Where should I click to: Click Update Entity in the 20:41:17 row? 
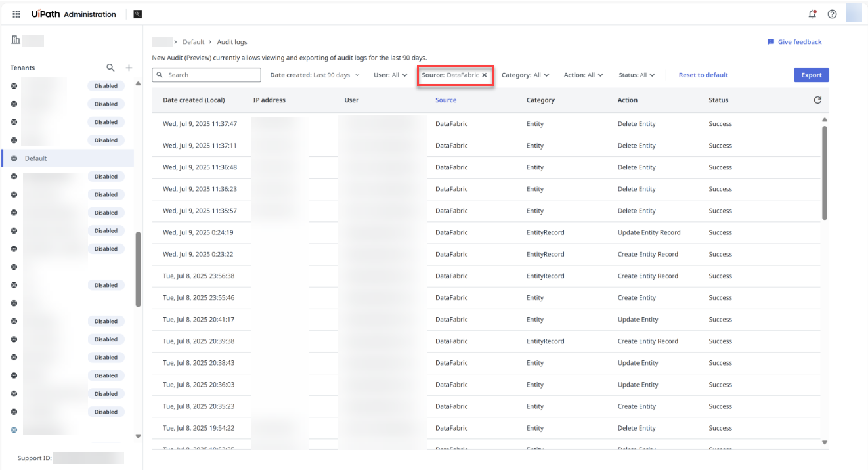638,319
